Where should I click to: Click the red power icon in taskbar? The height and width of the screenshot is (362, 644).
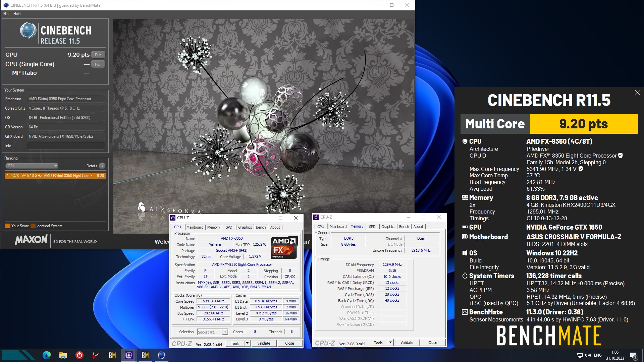[x=79, y=355]
